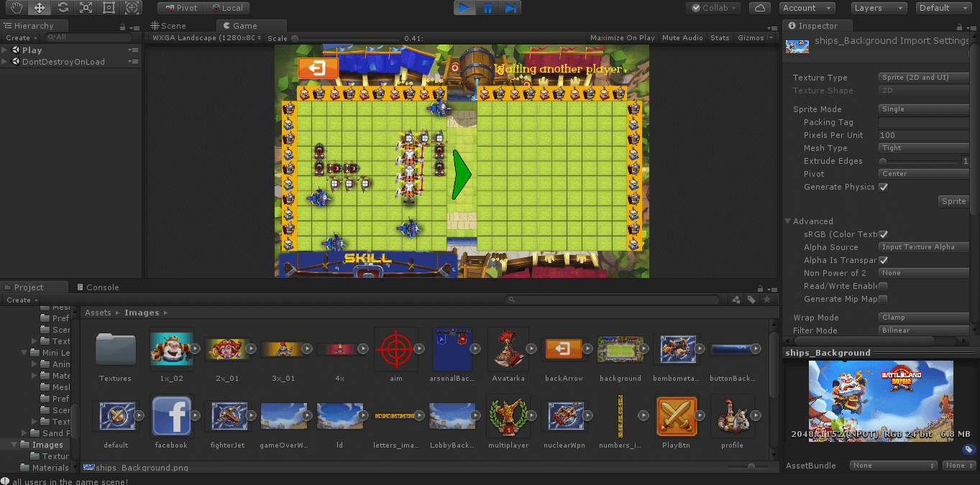The height and width of the screenshot is (485, 980).
Task: Open Gizmos menu in Game view
Action: tap(754, 38)
